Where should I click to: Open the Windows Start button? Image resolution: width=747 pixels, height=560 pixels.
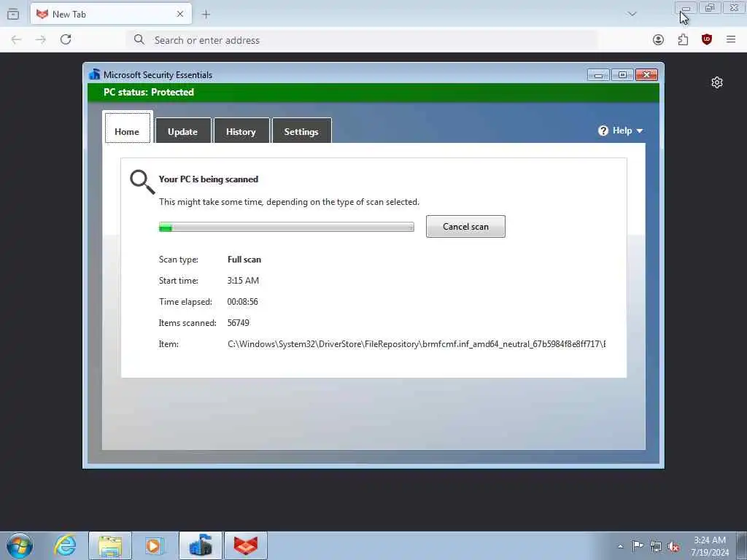[20, 545]
